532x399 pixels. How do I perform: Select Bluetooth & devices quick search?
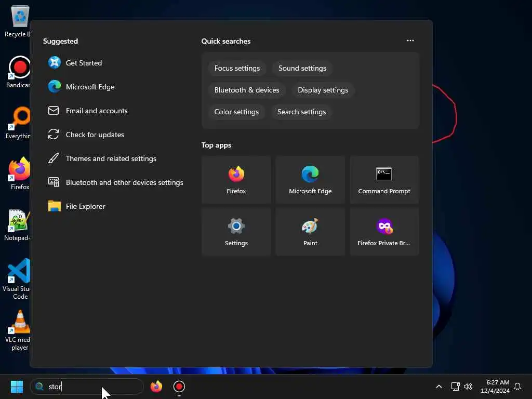(247, 90)
